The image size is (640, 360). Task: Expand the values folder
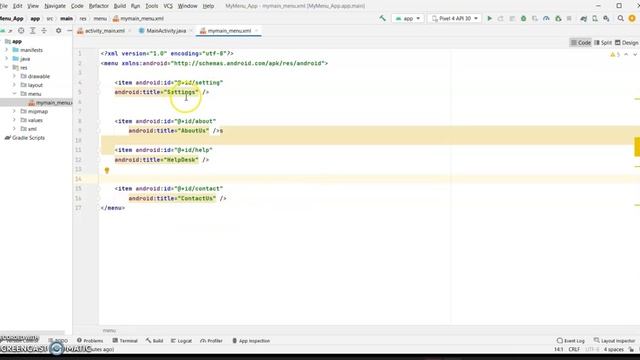pyautogui.click(x=14, y=120)
